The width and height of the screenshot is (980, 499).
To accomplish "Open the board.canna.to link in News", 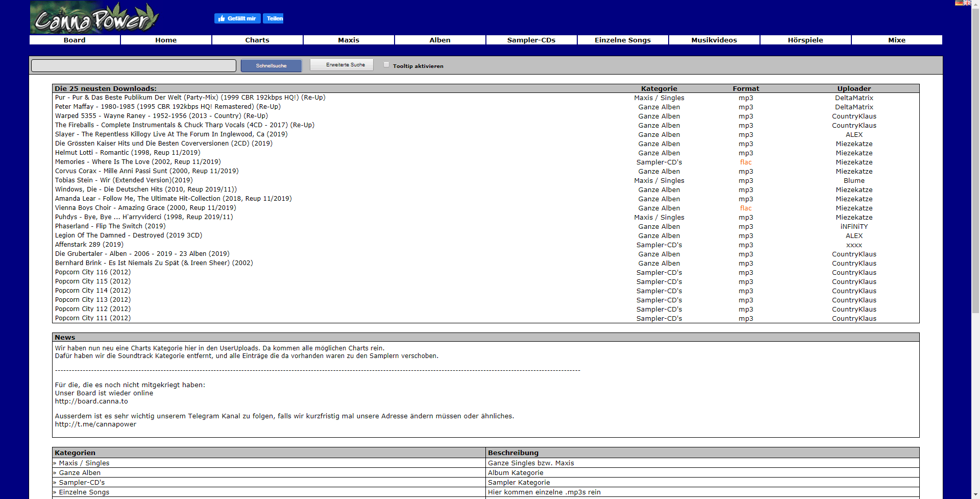I will [x=91, y=401].
